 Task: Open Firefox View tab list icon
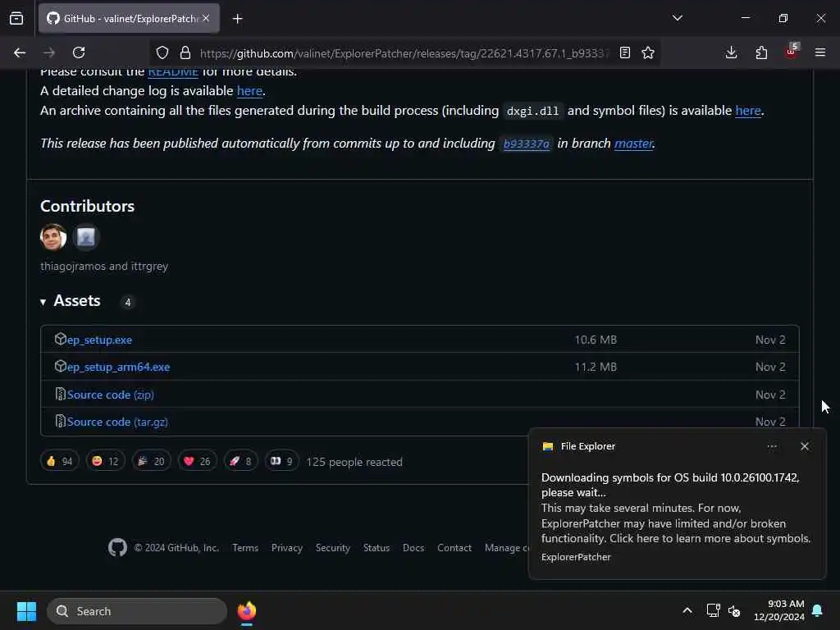[16, 18]
